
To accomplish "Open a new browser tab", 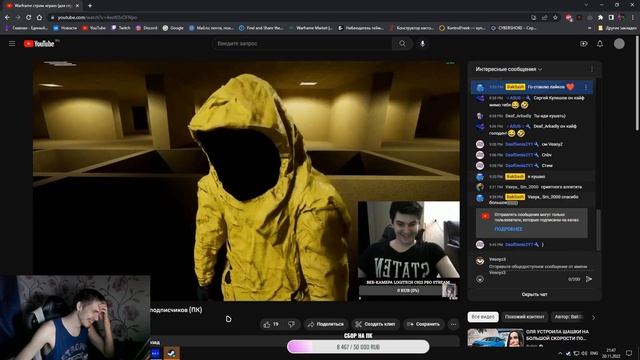I will point(90,6).
